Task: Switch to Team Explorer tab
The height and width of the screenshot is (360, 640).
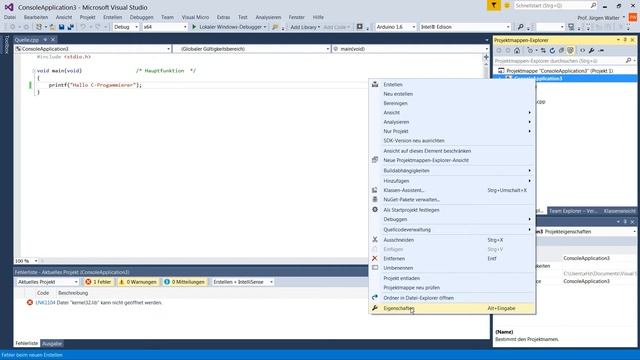Action: 573,211
